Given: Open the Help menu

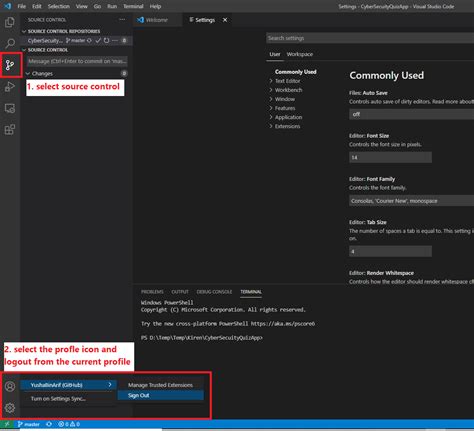Looking at the screenshot, I should (x=155, y=6).
